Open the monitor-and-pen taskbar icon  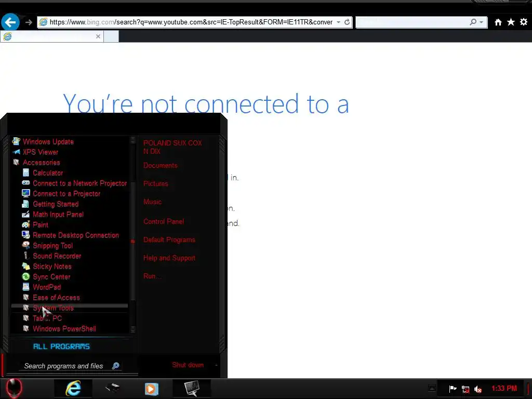[192, 389]
